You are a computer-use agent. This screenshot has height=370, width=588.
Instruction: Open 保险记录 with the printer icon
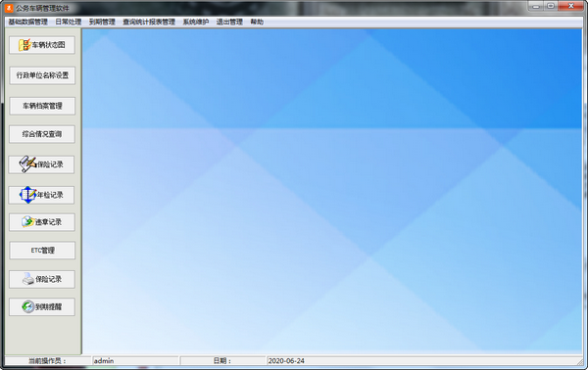point(42,279)
